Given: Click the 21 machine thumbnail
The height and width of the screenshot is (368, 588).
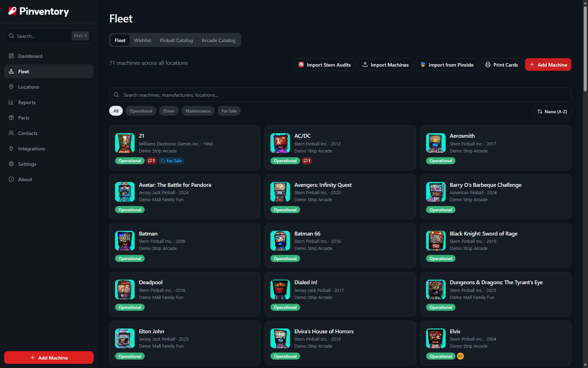Looking at the screenshot, I should tap(125, 143).
